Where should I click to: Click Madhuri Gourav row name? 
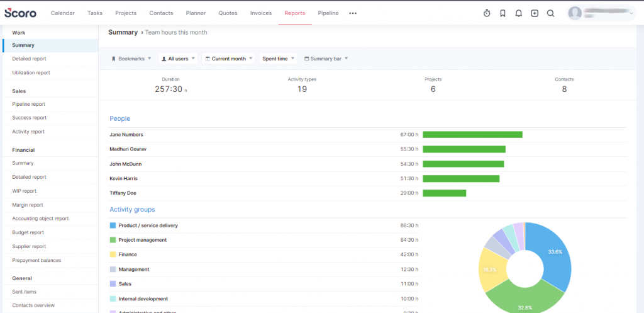pyautogui.click(x=128, y=149)
